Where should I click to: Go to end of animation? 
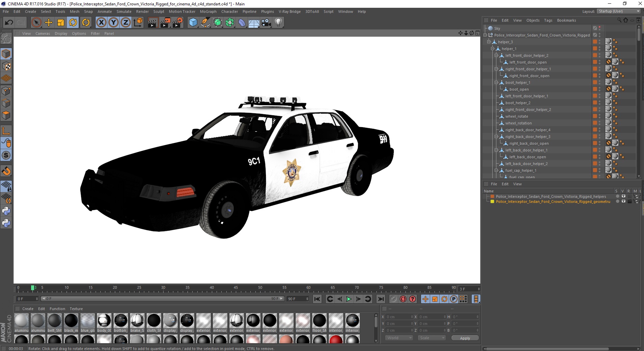(381, 299)
